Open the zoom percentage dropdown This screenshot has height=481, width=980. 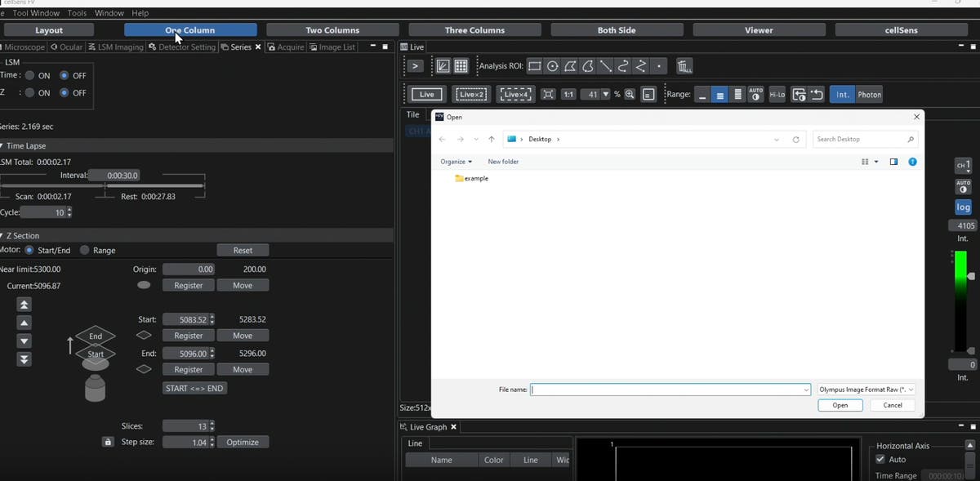[x=604, y=94]
